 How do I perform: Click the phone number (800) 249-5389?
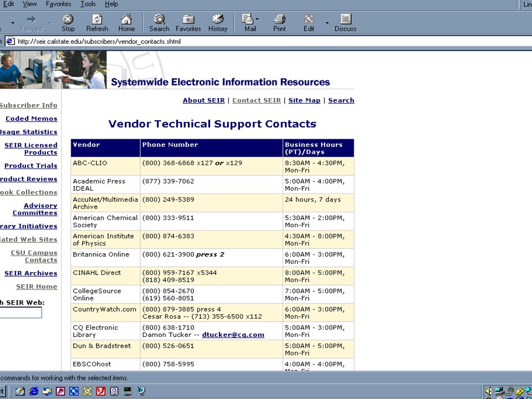pos(168,199)
